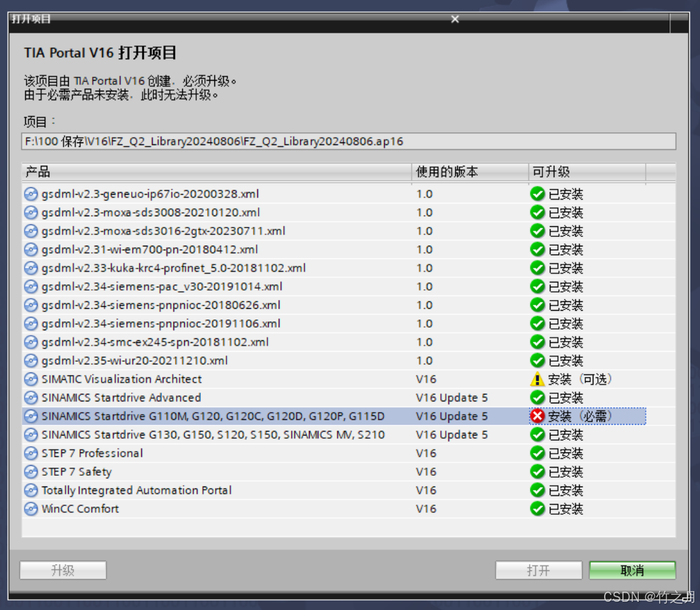Image resolution: width=700 pixels, height=610 pixels.
Task: Click the green check icon for SINAMICS Startdrive Advanced
Action: 537,398
